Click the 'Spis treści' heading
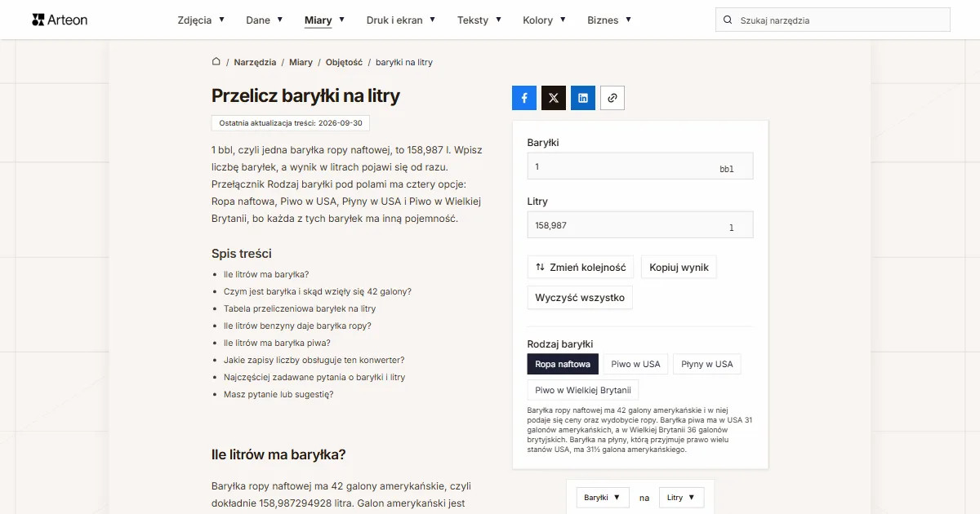Screen dimensions: 980x514 [x=242, y=254]
